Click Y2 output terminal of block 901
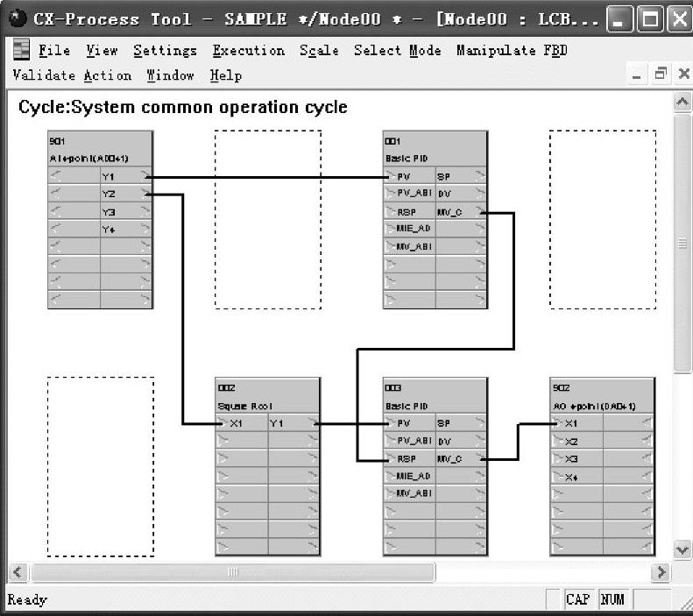 (x=126, y=194)
